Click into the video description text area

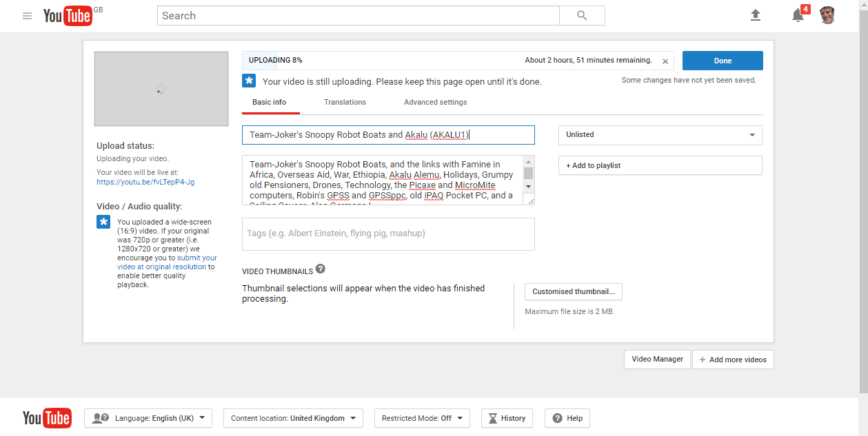coord(383,180)
